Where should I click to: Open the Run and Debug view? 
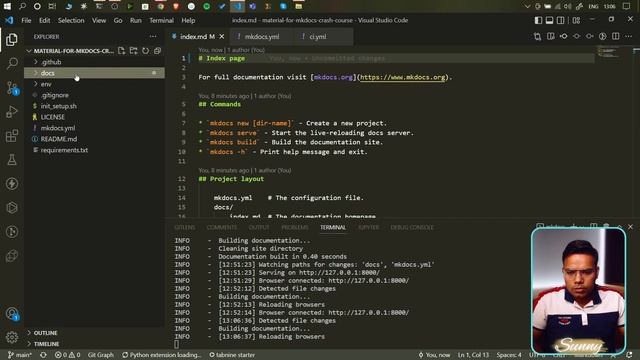tap(12, 111)
